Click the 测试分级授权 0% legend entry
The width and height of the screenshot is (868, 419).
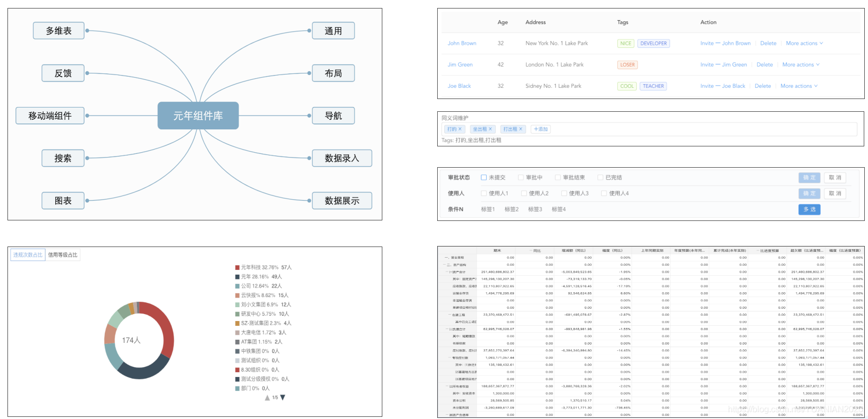pos(263,379)
